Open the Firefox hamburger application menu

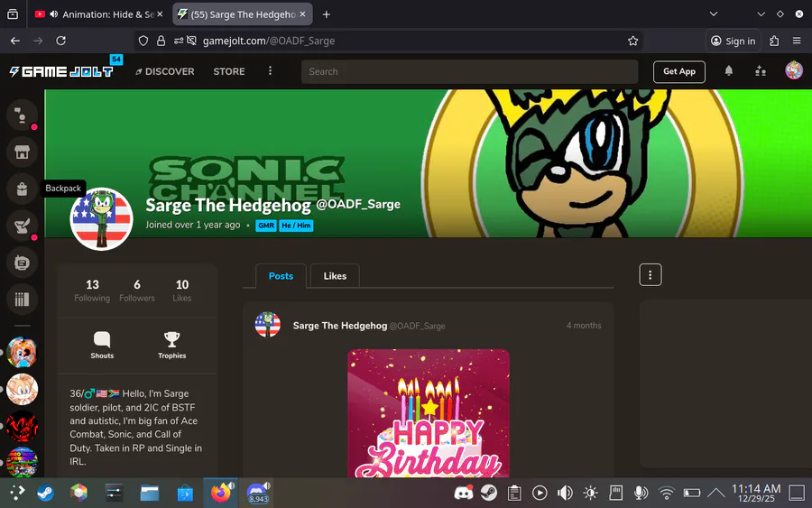(x=797, y=41)
